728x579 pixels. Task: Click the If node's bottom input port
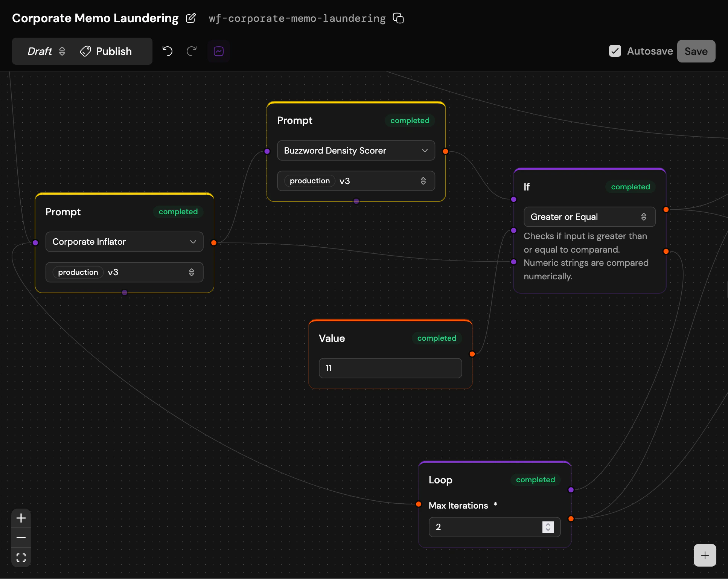pyautogui.click(x=513, y=262)
